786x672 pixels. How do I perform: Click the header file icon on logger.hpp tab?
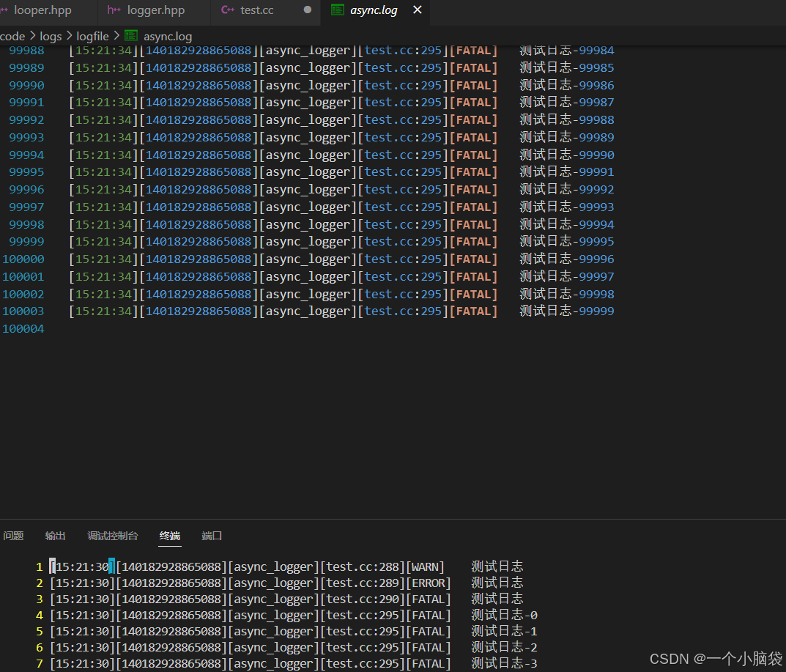click(114, 10)
